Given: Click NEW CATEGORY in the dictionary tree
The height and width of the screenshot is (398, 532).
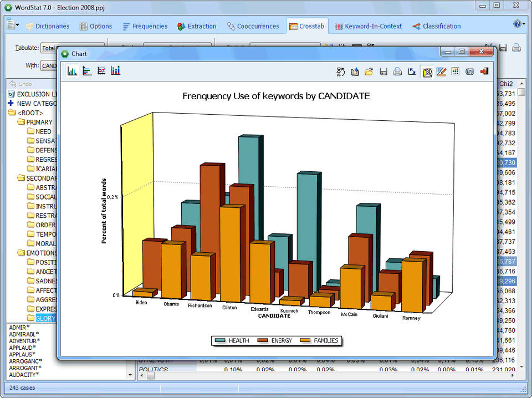Looking at the screenshot, I should [x=37, y=103].
